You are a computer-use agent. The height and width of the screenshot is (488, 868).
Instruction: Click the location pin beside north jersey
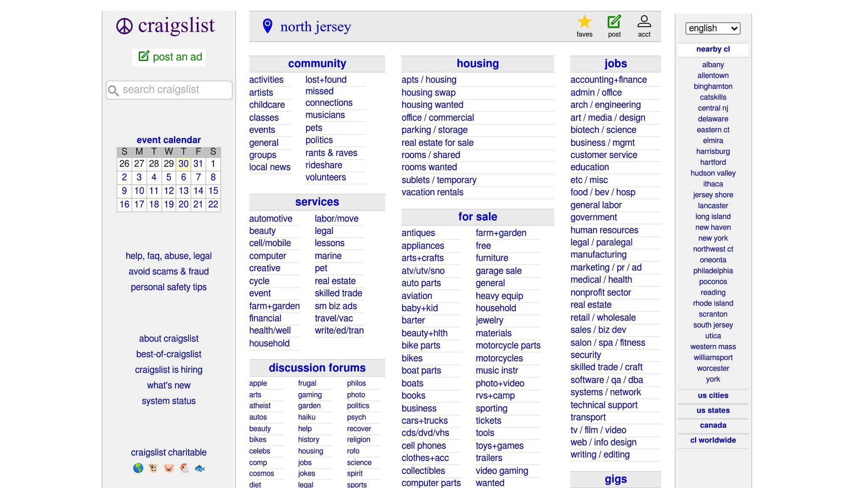point(267,25)
